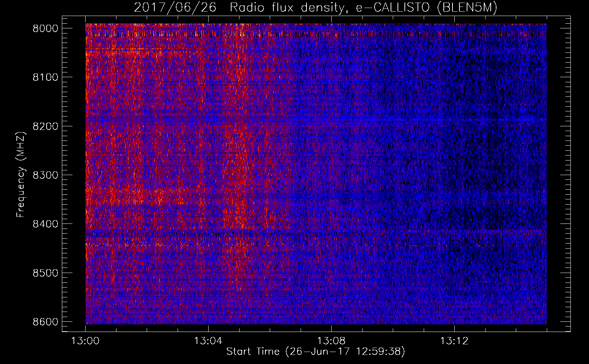This screenshot has width=589, height=364.
Task: Select the 8100 frequency axis label
Action: point(46,77)
